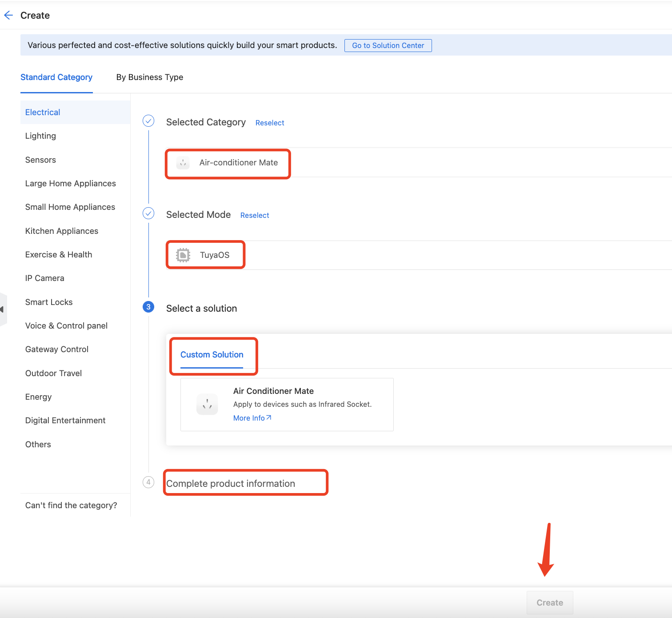The height and width of the screenshot is (618, 672).
Task: Click the step 4 circle indicator
Action: pyautogui.click(x=148, y=482)
